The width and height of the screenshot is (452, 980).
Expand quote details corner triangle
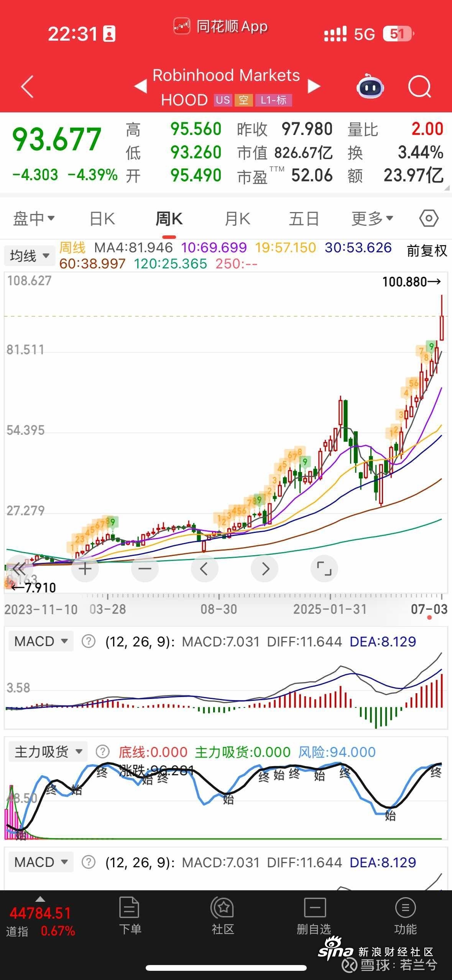coord(446,187)
